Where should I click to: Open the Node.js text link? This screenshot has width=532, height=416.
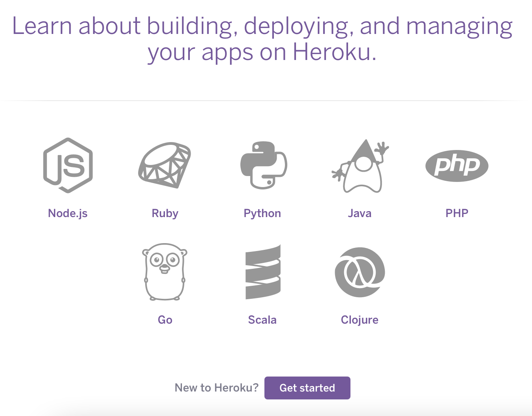coord(68,214)
